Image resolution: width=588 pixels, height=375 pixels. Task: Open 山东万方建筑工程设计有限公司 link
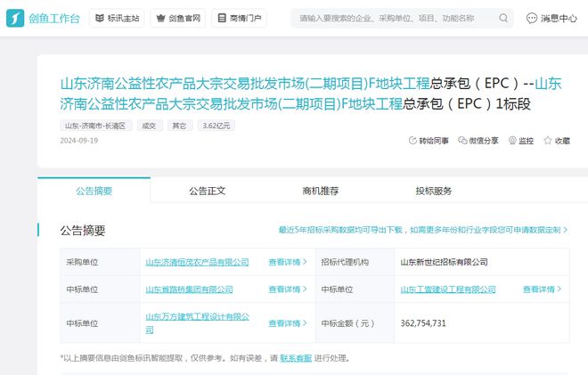(x=198, y=323)
